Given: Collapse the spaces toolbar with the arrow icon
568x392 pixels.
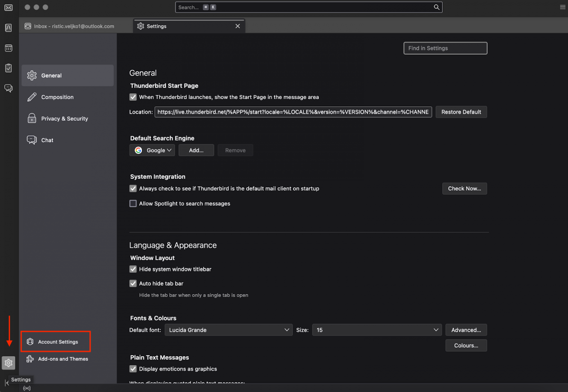Looking at the screenshot, I should pyautogui.click(x=7, y=383).
